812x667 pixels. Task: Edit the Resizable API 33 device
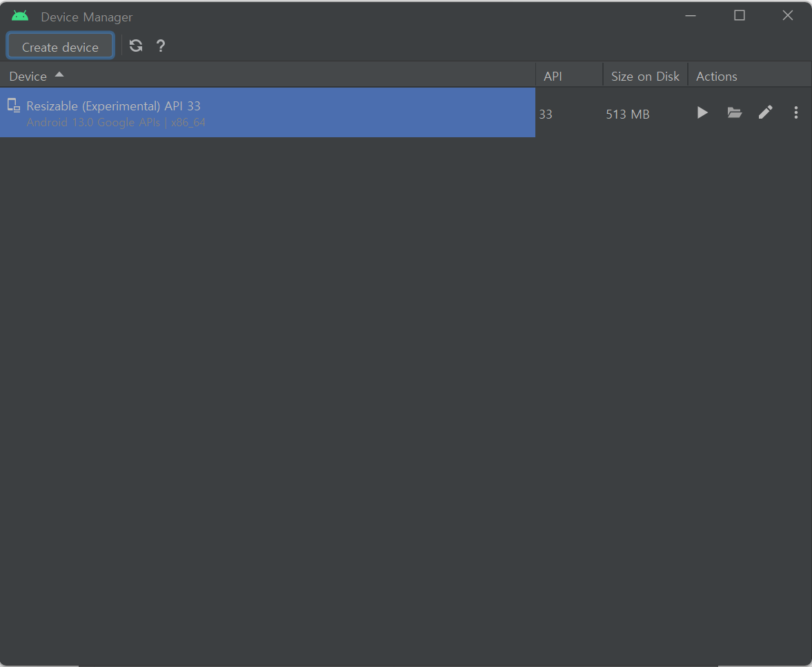coord(765,112)
